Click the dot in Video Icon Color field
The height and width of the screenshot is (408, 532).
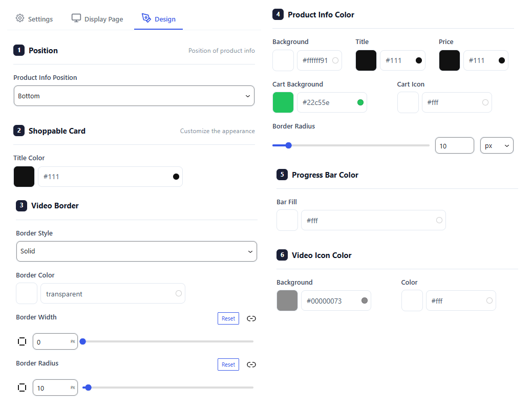pyautogui.click(x=490, y=300)
